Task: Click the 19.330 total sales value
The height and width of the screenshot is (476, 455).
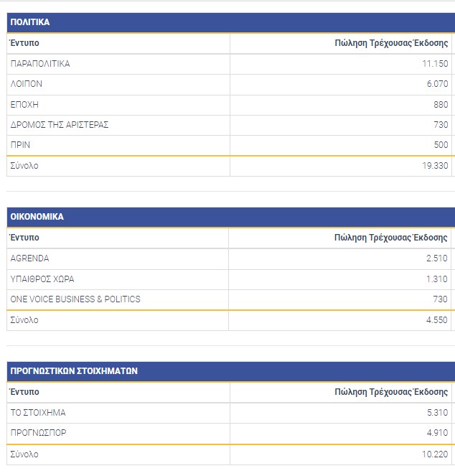Action: click(x=436, y=166)
